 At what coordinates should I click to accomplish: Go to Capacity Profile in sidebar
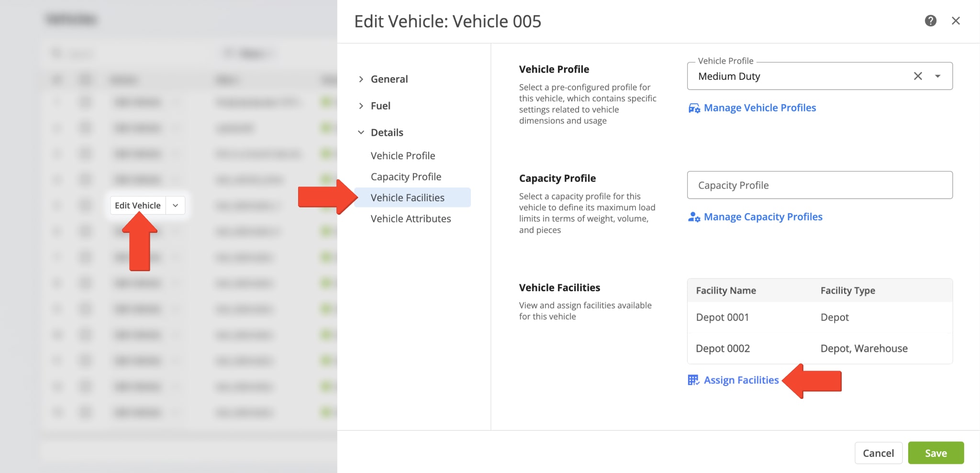(x=406, y=176)
